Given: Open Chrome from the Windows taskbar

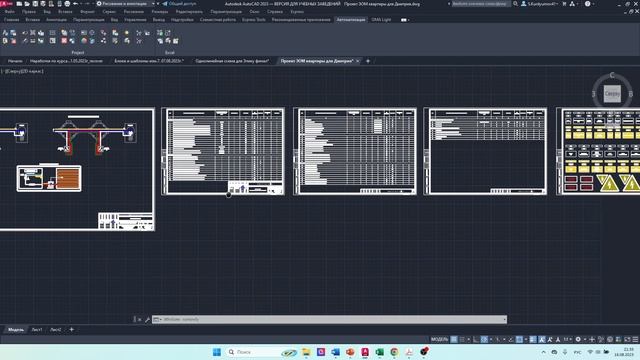Looking at the screenshot, I should pos(394,352).
